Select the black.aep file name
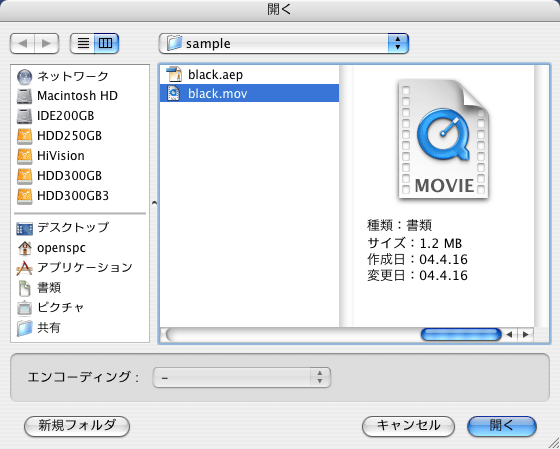560x449 pixels. [215, 75]
